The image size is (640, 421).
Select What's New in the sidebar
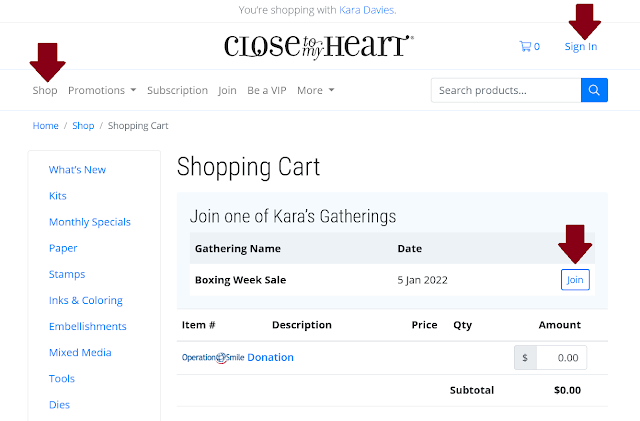click(x=77, y=170)
